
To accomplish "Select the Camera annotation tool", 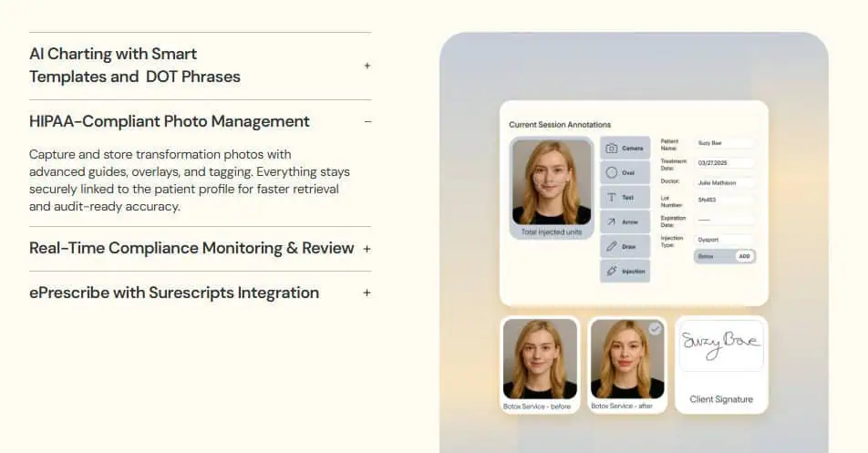I will (625, 148).
